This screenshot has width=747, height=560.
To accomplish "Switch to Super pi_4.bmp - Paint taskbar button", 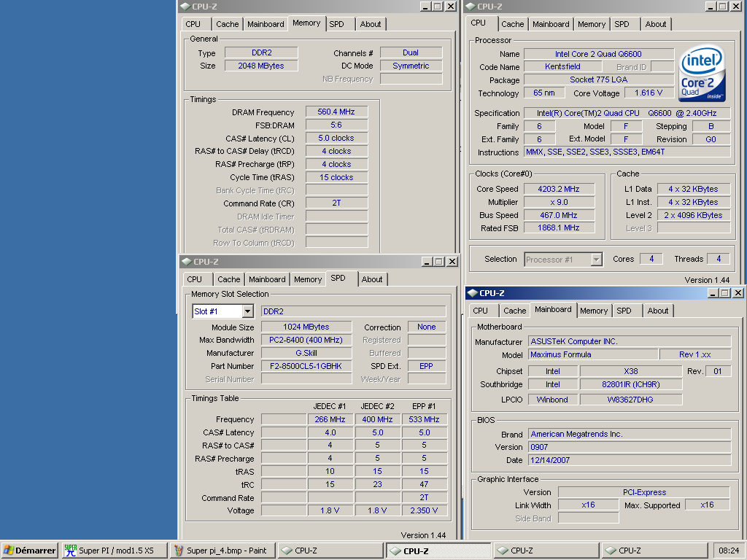I will (222, 551).
